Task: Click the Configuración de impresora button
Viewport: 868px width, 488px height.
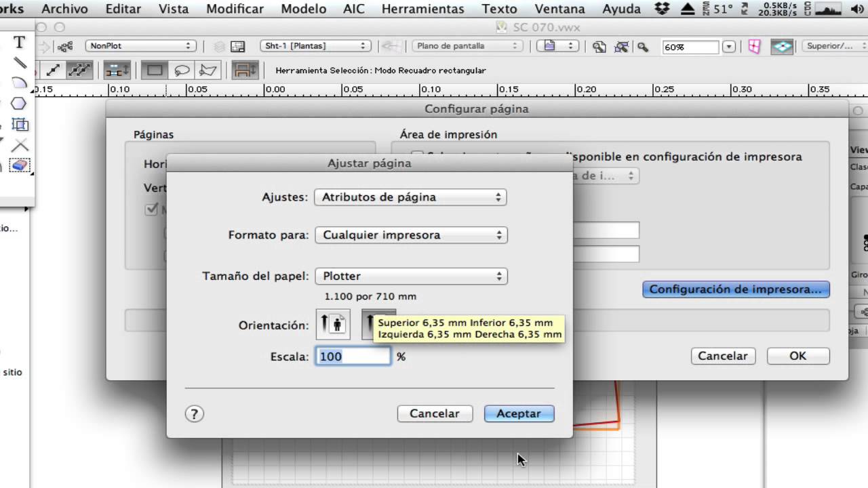Action: pyautogui.click(x=736, y=289)
